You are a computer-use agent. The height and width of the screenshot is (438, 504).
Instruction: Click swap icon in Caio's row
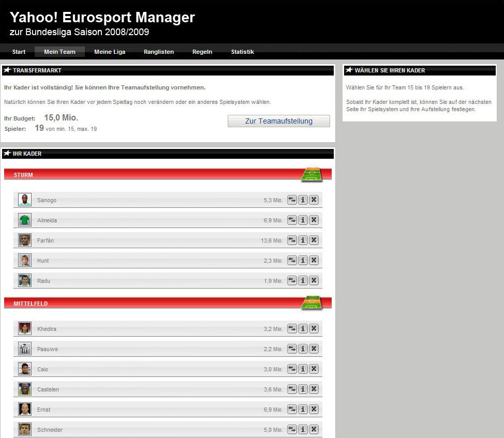(292, 369)
